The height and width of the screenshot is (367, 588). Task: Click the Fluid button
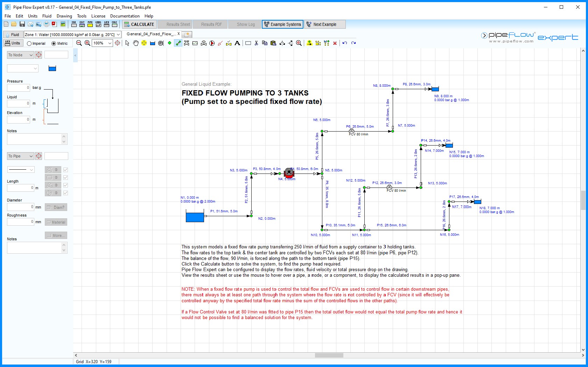click(x=13, y=35)
